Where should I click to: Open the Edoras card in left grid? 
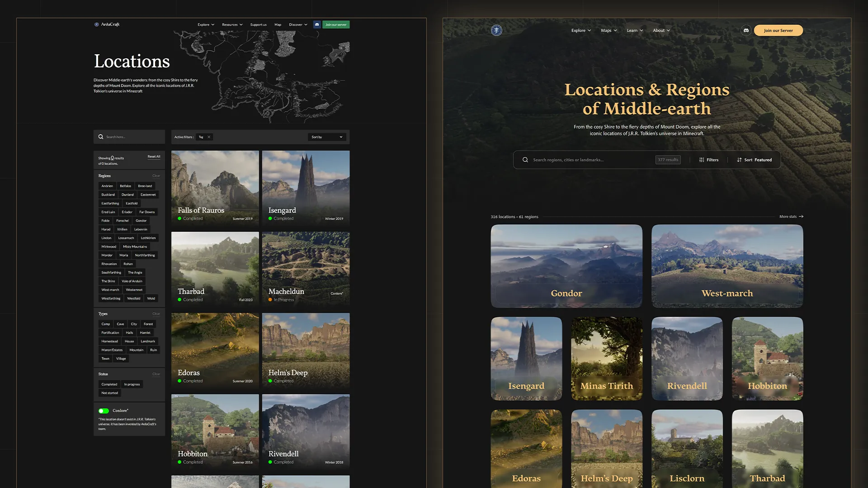(x=215, y=350)
